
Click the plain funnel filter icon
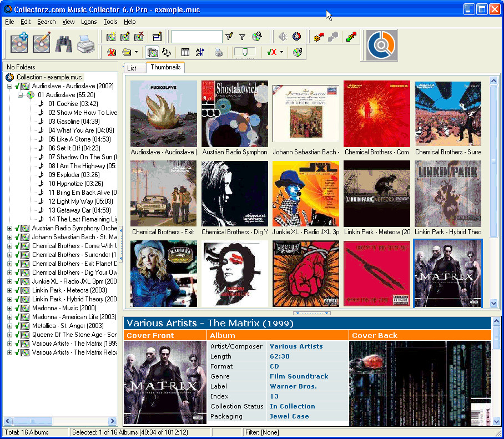[243, 37]
